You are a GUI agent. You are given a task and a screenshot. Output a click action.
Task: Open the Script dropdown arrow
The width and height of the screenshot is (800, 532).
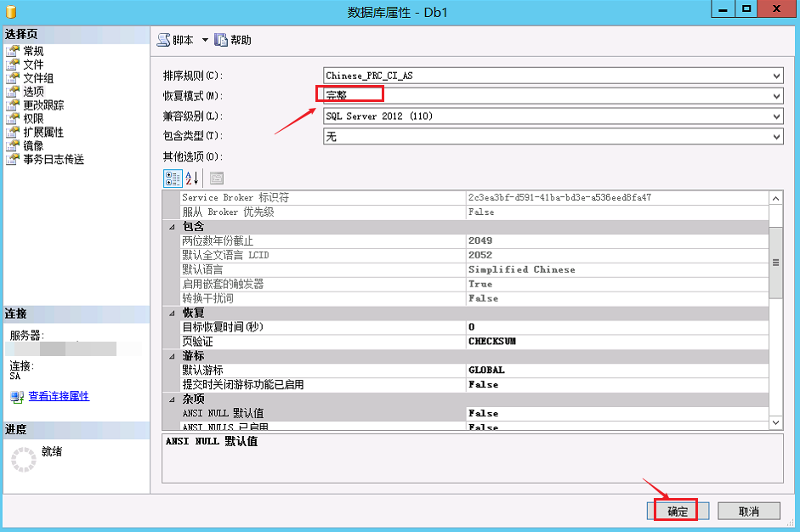click(205, 40)
